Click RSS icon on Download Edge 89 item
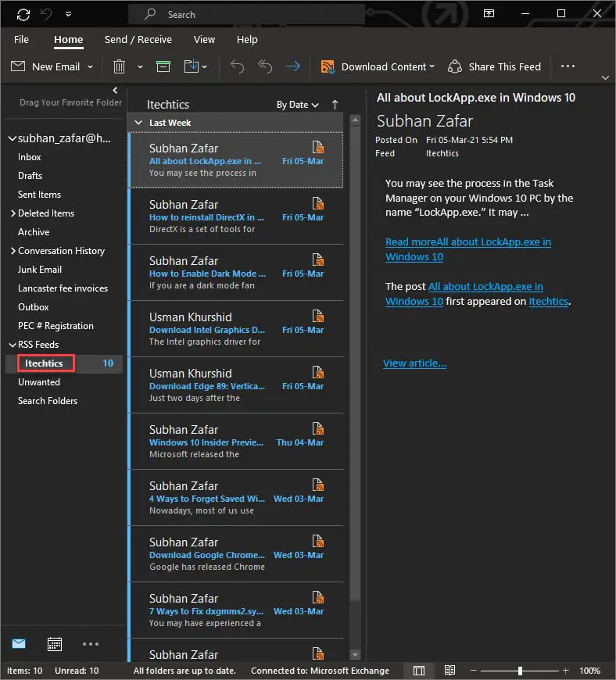Image resolution: width=616 pixels, height=680 pixels. coord(318,373)
